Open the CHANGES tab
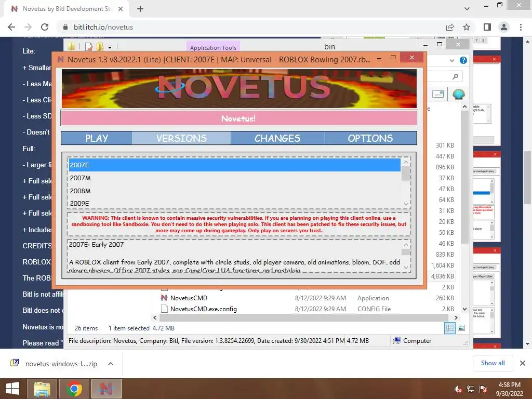Screen dimensions: 532x399 coord(277,138)
